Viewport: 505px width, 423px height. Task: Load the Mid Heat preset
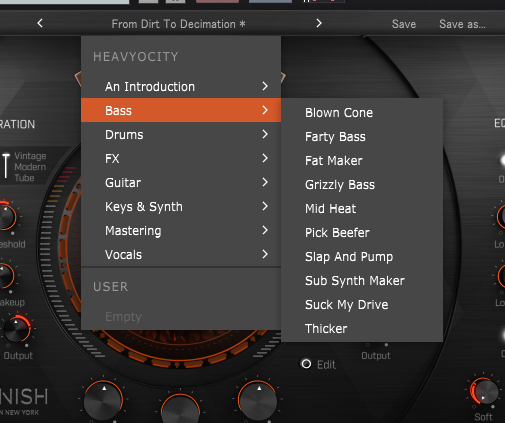pyautogui.click(x=362, y=209)
